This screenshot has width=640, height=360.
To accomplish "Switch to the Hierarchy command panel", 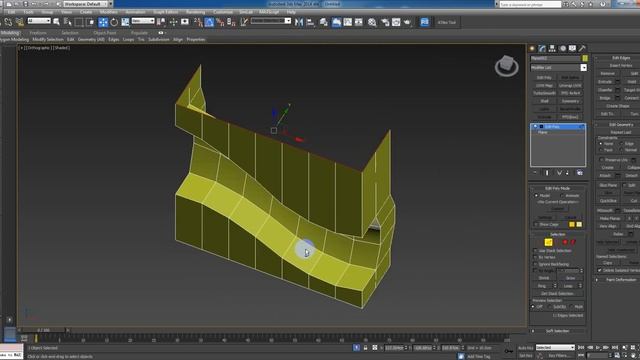I will (552, 48).
